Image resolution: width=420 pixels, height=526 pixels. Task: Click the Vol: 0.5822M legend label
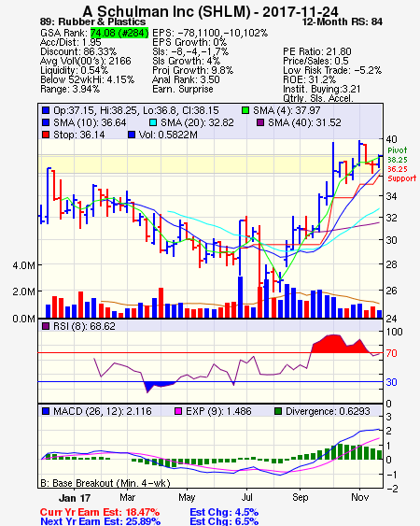[168, 135]
